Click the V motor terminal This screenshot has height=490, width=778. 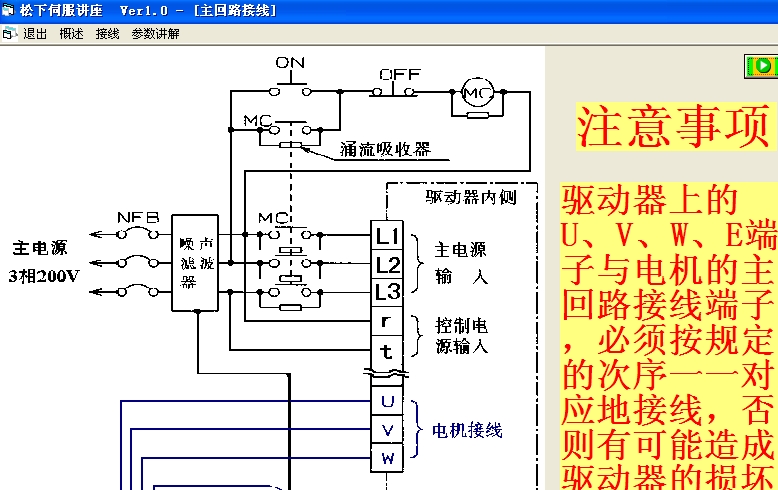click(387, 430)
